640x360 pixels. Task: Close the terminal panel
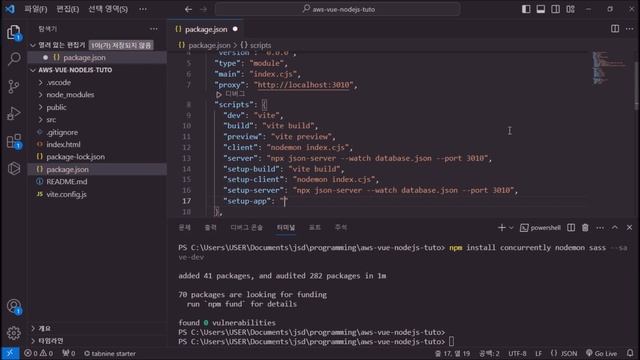(629, 228)
